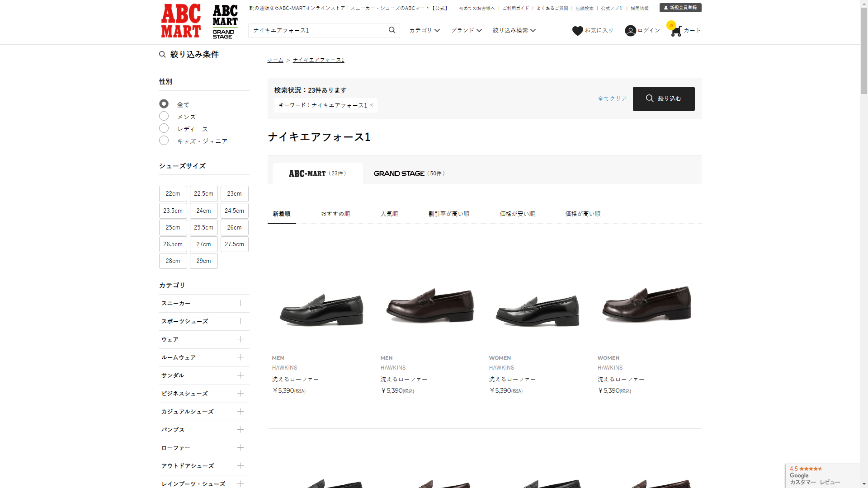Open the first black HAWKINS loafer thumbnail

point(321,307)
